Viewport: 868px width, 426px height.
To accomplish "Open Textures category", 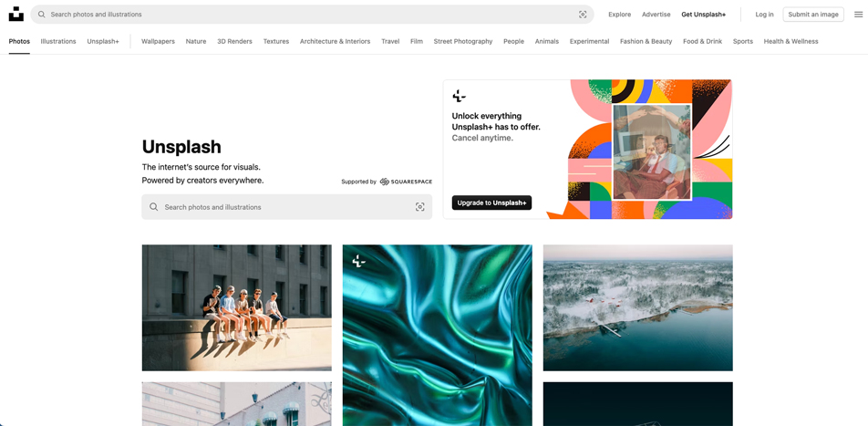I will point(276,42).
